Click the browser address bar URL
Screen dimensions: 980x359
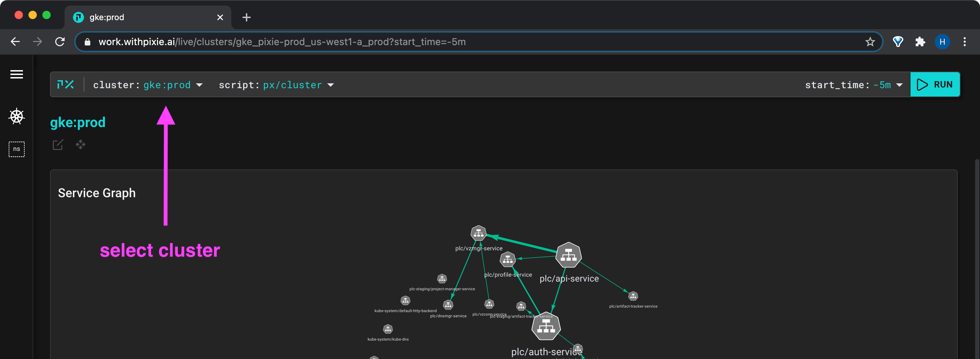coord(282,42)
